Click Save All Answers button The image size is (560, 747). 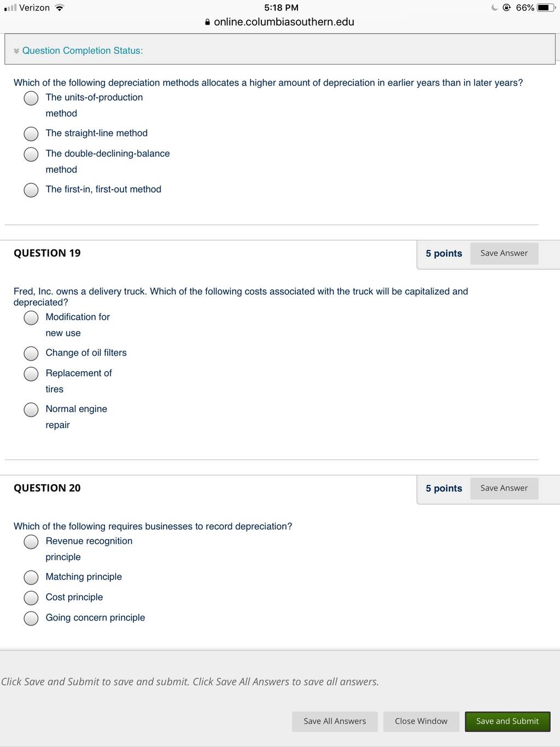tap(335, 721)
